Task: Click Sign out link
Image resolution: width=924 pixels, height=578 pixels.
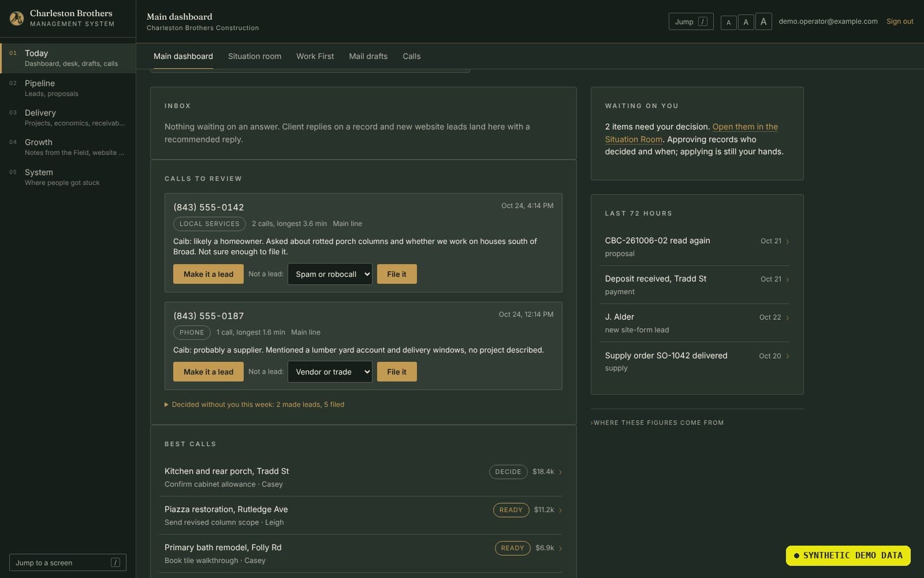Action: pos(900,21)
